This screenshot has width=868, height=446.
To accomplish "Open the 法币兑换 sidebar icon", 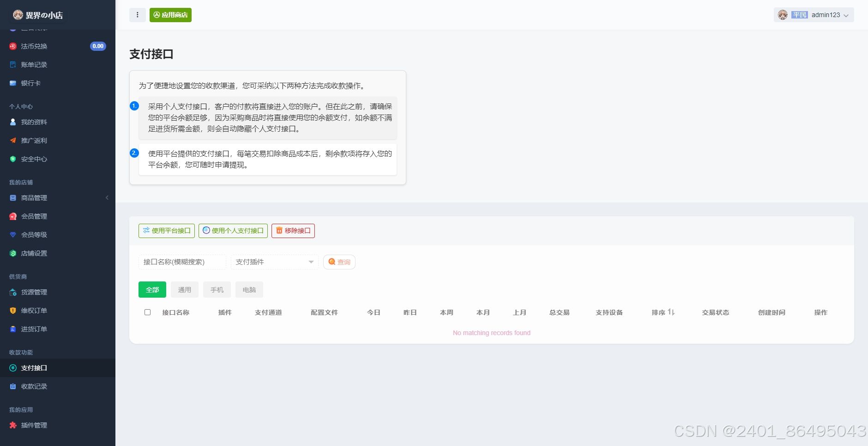I will pyautogui.click(x=13, y=46).
